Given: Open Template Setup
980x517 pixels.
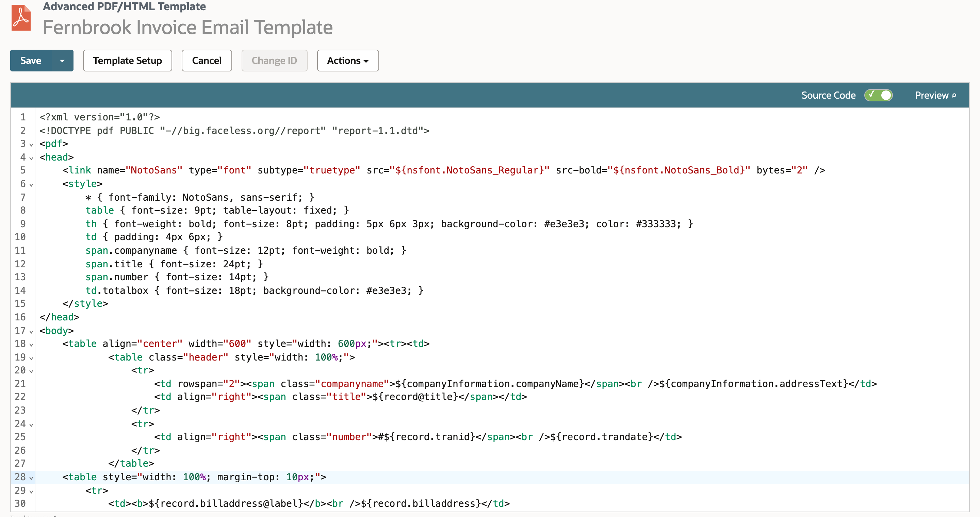Looking at the screenshot, I should (x=128, y=61).
